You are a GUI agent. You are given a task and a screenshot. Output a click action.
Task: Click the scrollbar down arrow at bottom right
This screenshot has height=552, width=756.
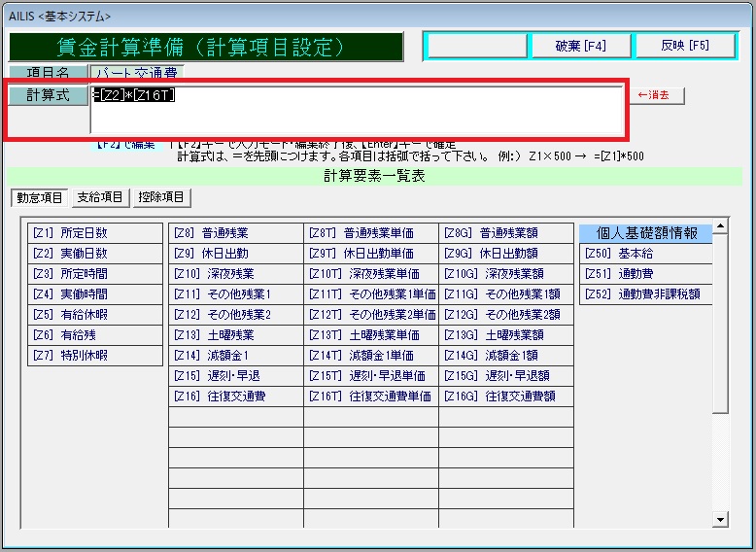coord(720,521)
